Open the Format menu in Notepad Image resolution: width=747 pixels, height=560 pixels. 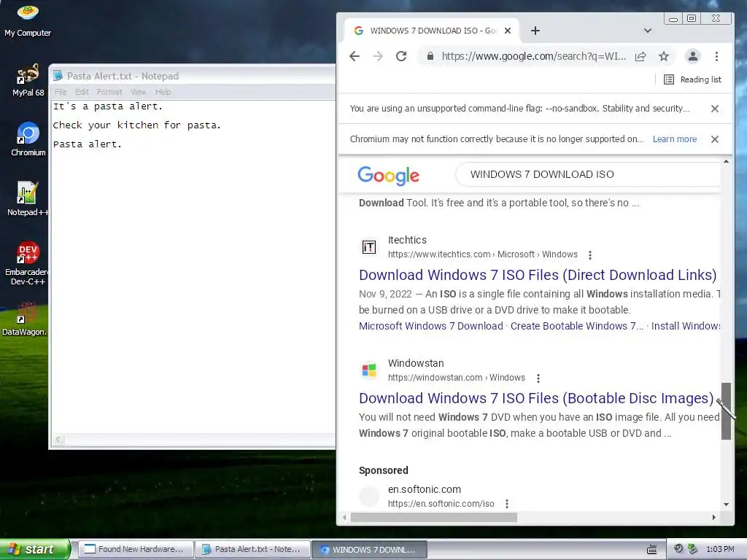109,92
